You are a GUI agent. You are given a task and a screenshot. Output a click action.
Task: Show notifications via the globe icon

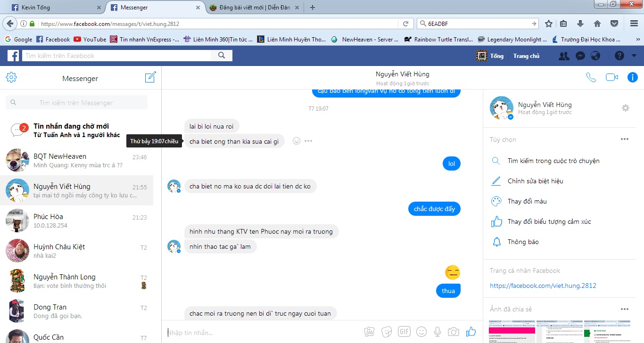(x=595, y=56)
